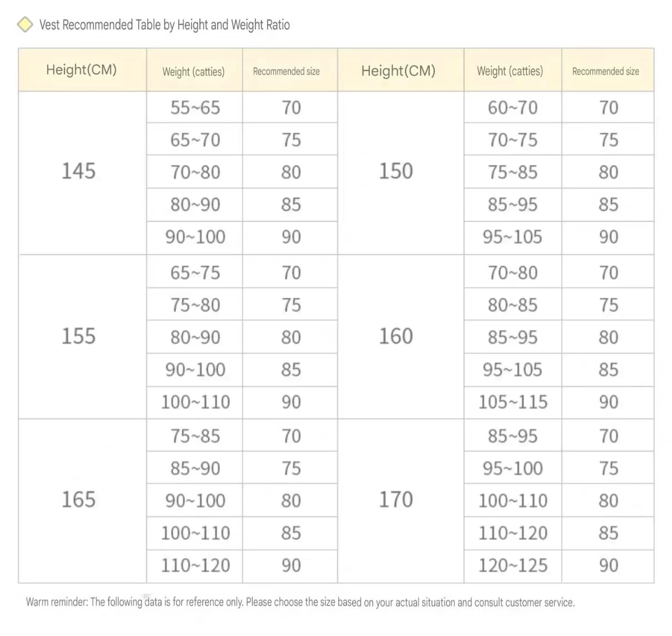This screenshot has height=636, width=672.
Task: Click the 65~75 weight range cell
Action: point(195,272)
